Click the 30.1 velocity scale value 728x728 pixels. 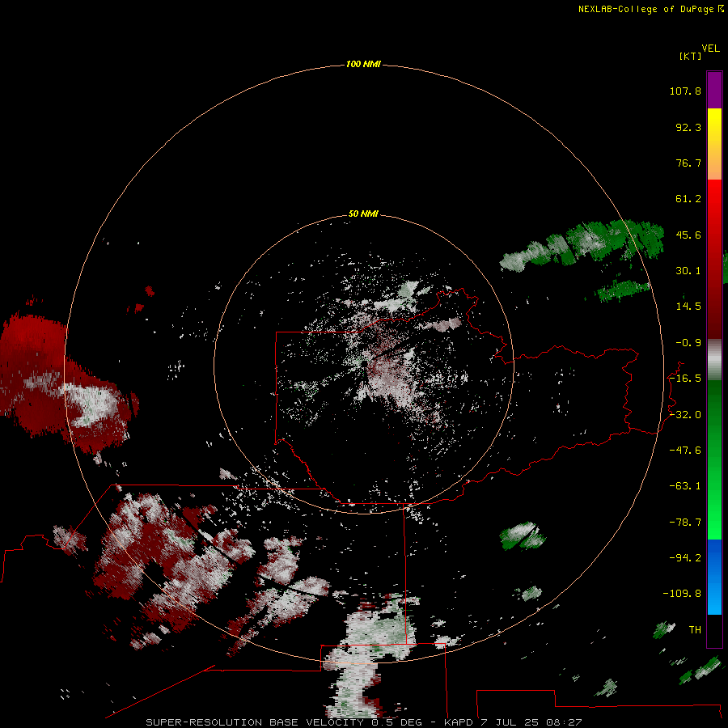[688, 271]
